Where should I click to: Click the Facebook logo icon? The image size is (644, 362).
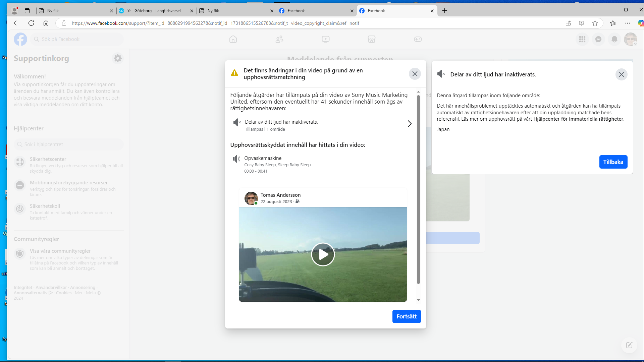coord(20,39)
